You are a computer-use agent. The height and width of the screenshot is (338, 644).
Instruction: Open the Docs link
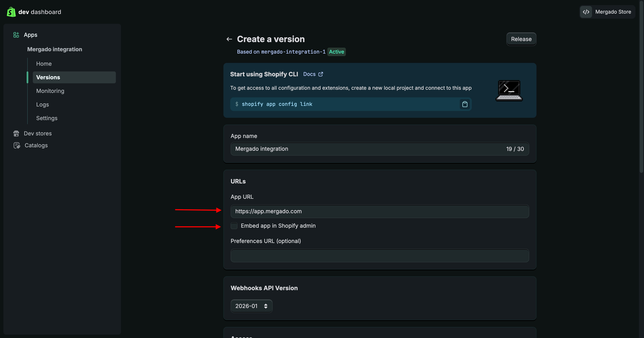[x=309, y=74]
